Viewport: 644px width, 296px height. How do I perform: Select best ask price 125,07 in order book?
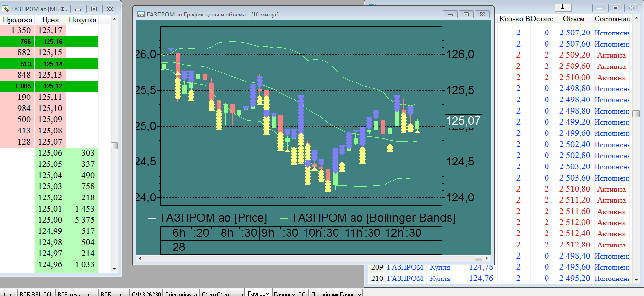pos(50,142)
